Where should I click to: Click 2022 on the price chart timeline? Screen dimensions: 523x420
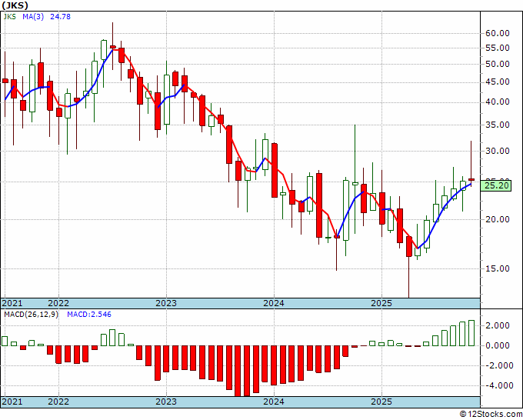click(58, 303)
